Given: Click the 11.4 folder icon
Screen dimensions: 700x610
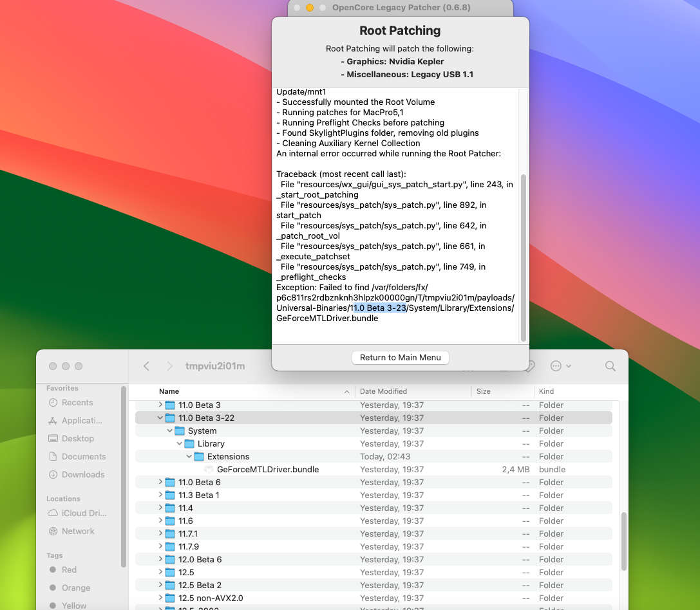Looking at the screenshot, I should [170, 508].
